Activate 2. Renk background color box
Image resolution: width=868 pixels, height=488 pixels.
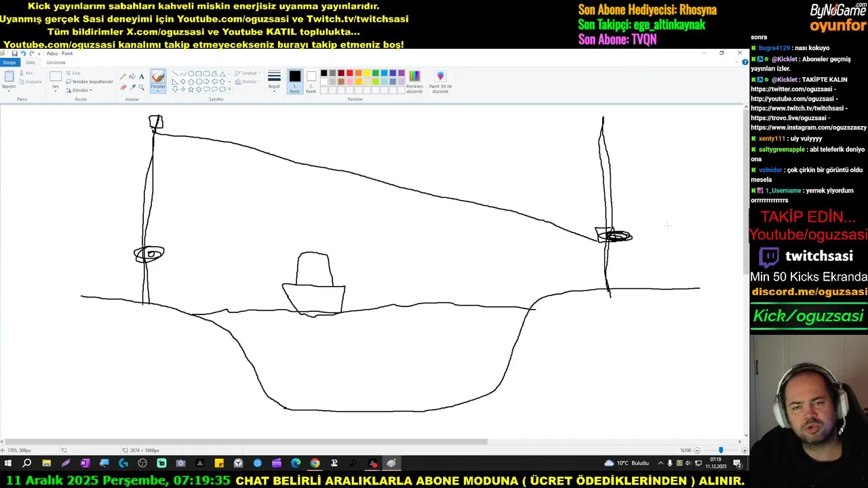pos(311,81)
